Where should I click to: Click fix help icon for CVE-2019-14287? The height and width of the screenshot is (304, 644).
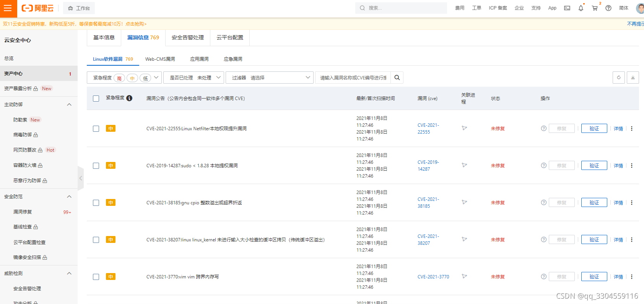pyautogui.click(x=544, y=165)
